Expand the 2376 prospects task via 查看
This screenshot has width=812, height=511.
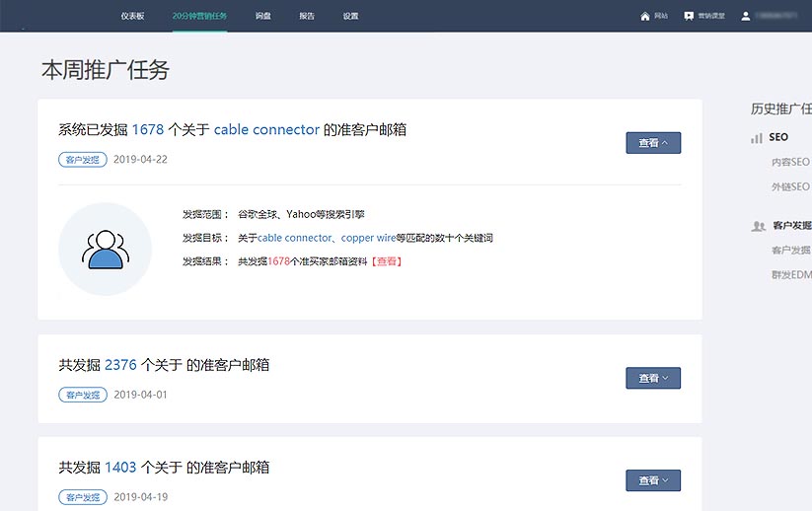(653, 378)
